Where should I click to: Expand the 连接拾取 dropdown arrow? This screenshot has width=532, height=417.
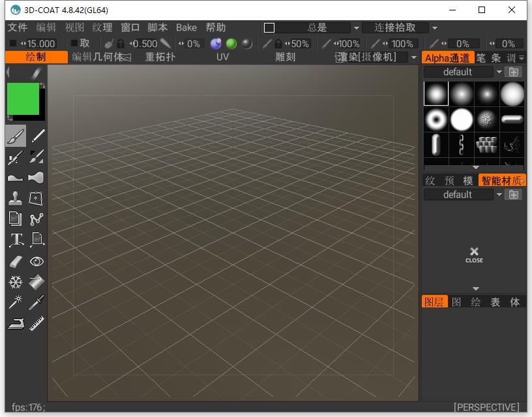tap(435, 28)
